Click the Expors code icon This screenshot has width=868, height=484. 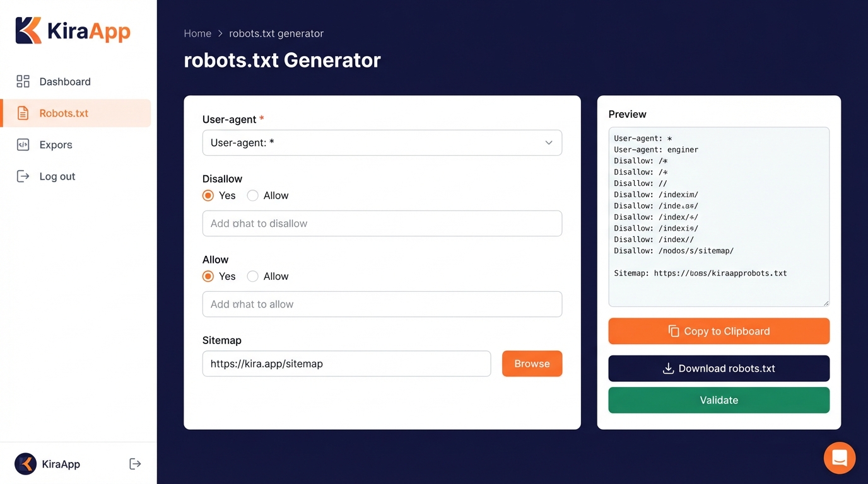pos(24,144)
